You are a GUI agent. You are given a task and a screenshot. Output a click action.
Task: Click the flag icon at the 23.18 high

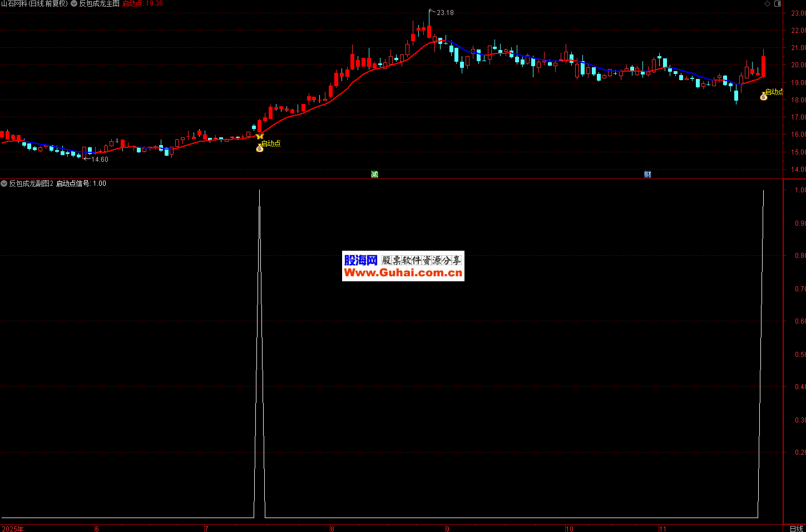coord(432,11)
